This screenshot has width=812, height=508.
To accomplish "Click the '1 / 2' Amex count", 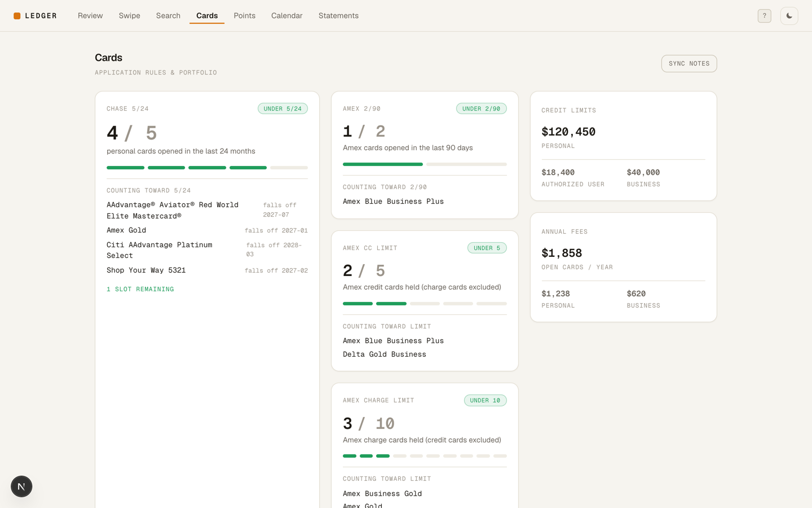I will click(x=364, y=132).
